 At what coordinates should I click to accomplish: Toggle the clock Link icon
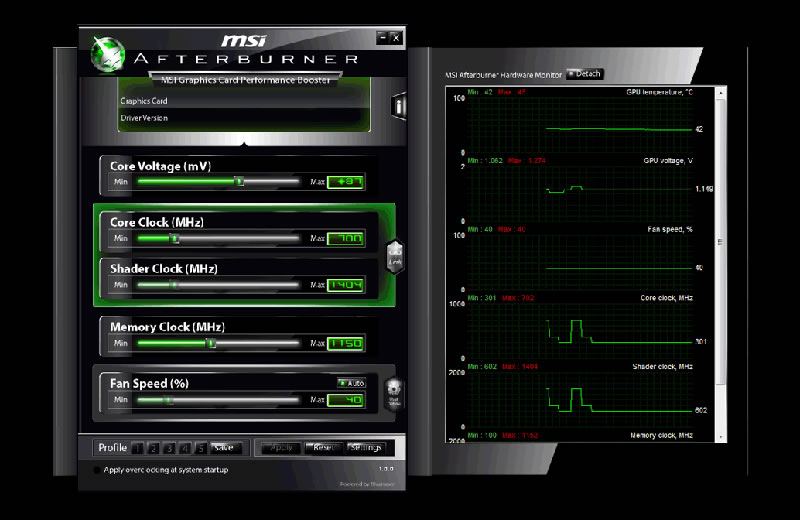coord(395,256)
